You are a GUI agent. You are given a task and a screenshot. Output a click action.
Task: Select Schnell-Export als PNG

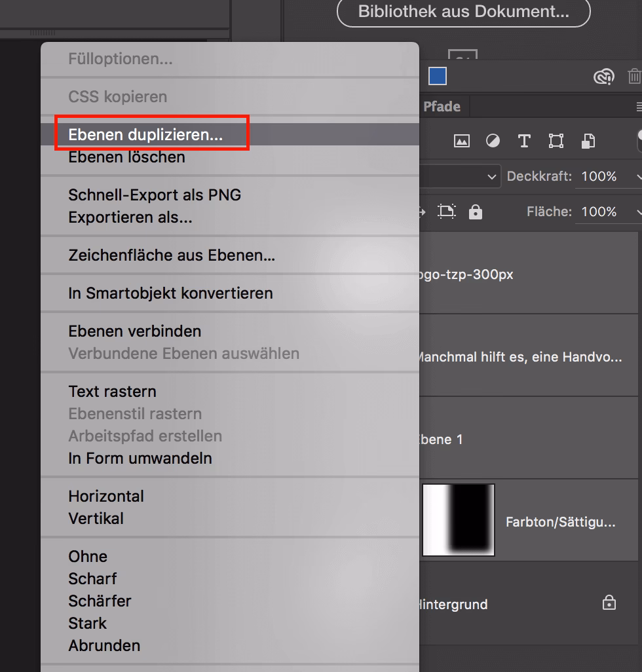pyautogui.click(x=155, y=195)
